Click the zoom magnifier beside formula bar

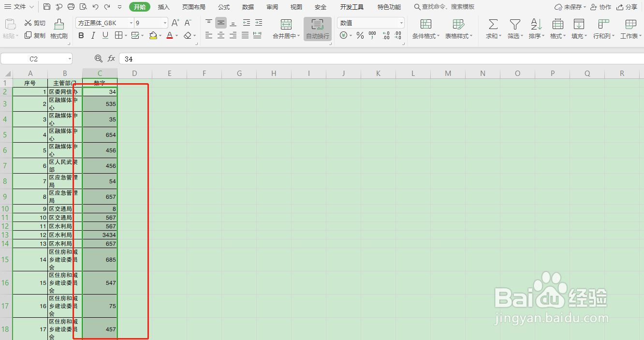99,59
